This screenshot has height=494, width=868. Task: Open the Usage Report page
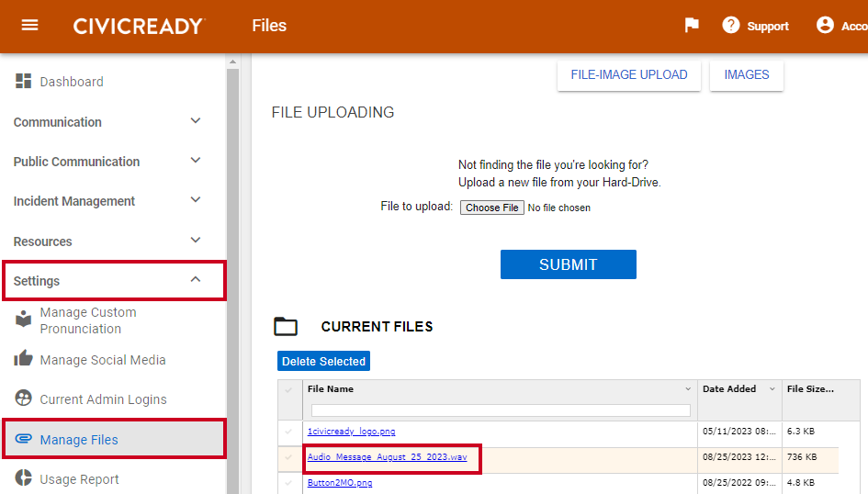(x=79, y=479)
